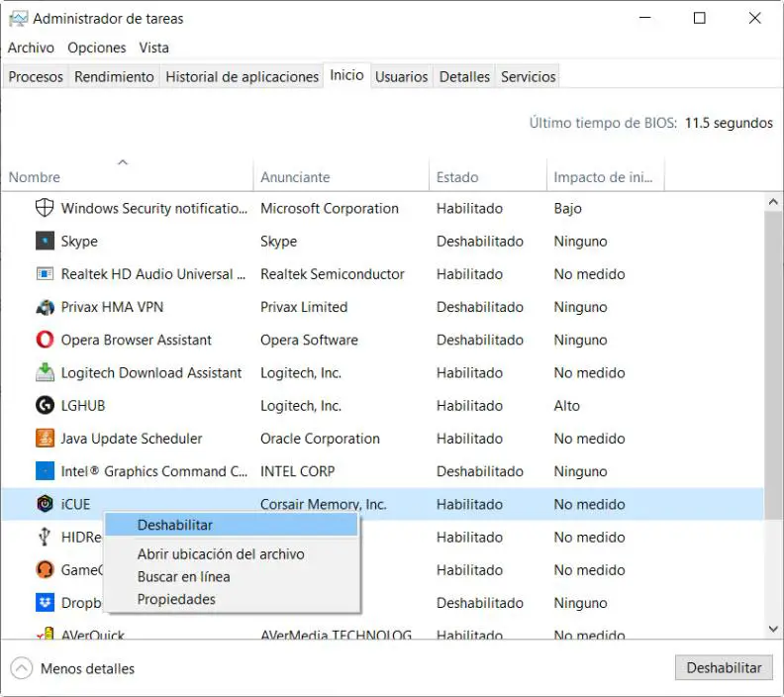Click the iCUE Corsair icon
This screenshot has width=784, height=697.
coord(45,504)
